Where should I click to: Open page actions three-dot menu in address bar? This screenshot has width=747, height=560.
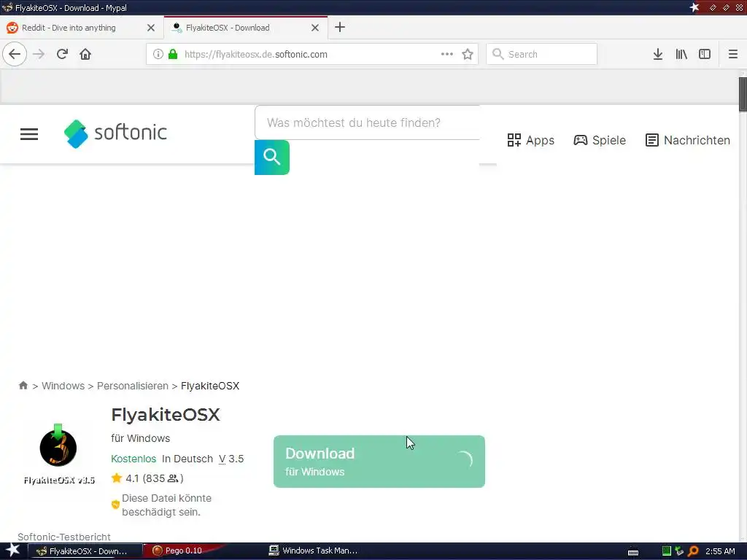(447, 54)
